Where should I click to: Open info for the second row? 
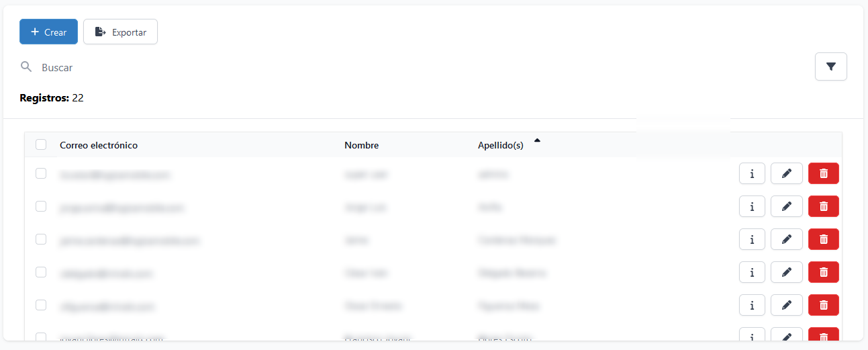(752, 206)
